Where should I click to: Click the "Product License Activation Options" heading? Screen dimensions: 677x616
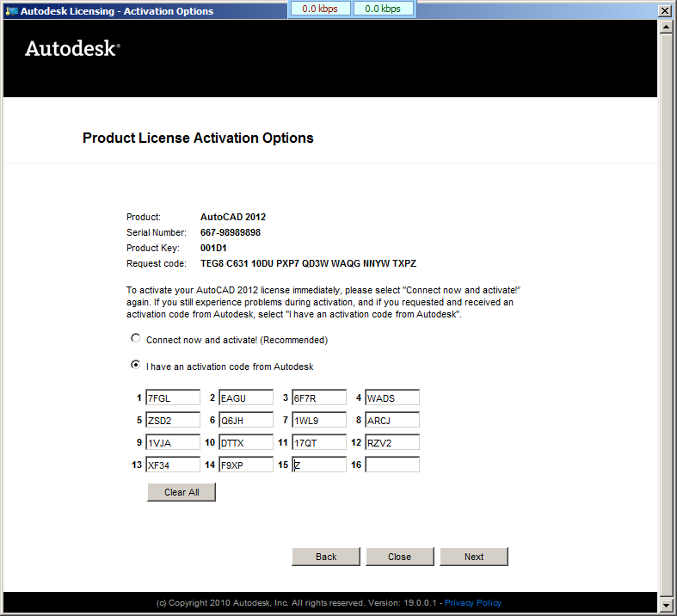[x=198, y=139]
